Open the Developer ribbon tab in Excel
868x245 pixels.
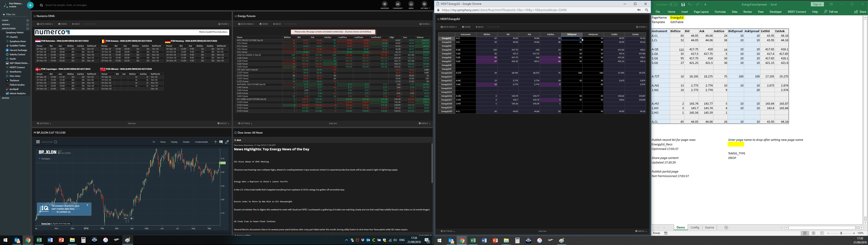pyautogui.click(x=775, y=12)
